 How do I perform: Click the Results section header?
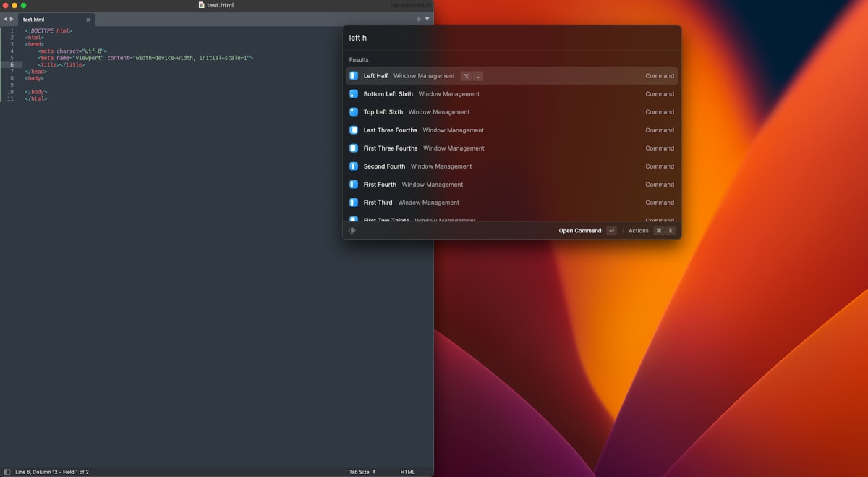click(359, 59)
